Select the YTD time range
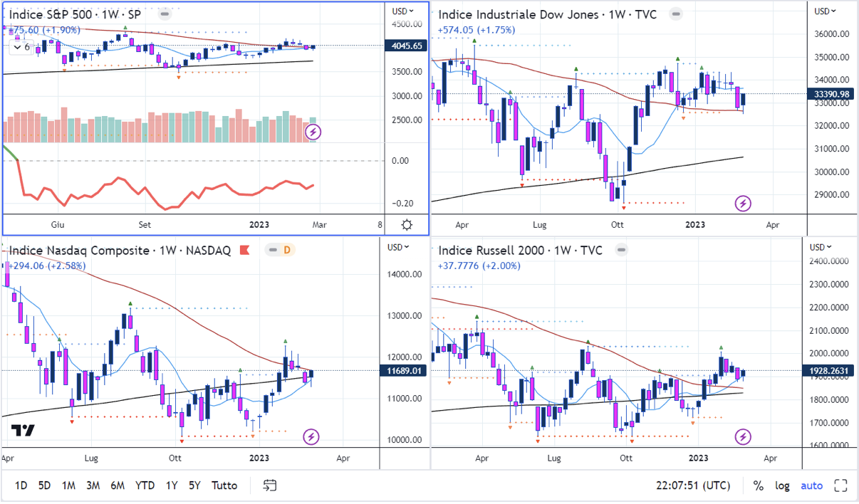Screen dimensions: 859x504 [x=145, y=485]
